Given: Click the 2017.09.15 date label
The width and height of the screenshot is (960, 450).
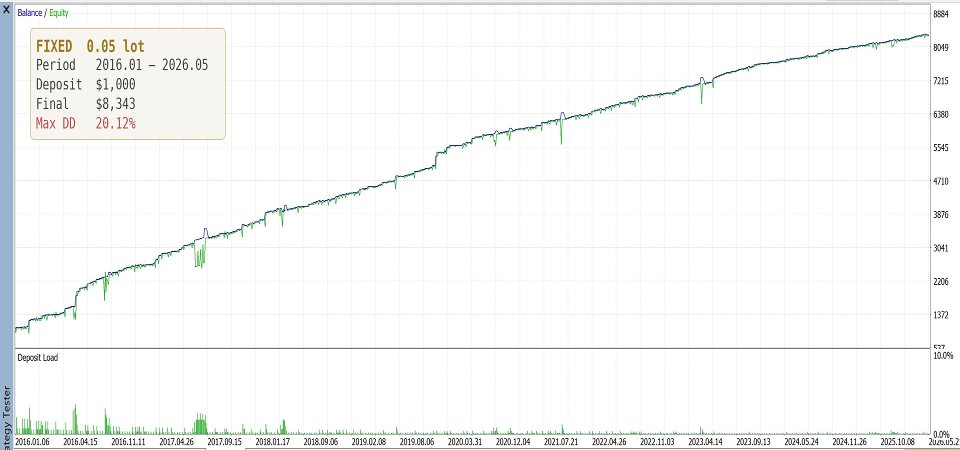Looking at the screenshot, I should [x=225, y=442].
